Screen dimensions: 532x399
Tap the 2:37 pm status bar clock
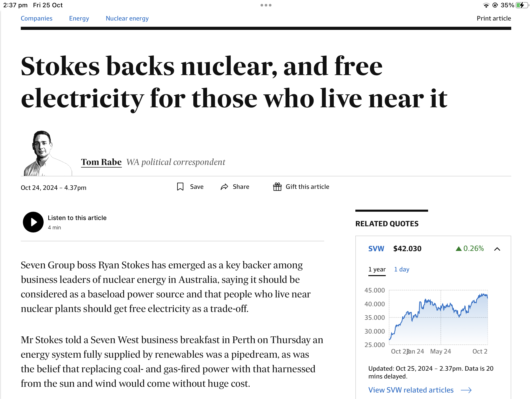point(15,5)
